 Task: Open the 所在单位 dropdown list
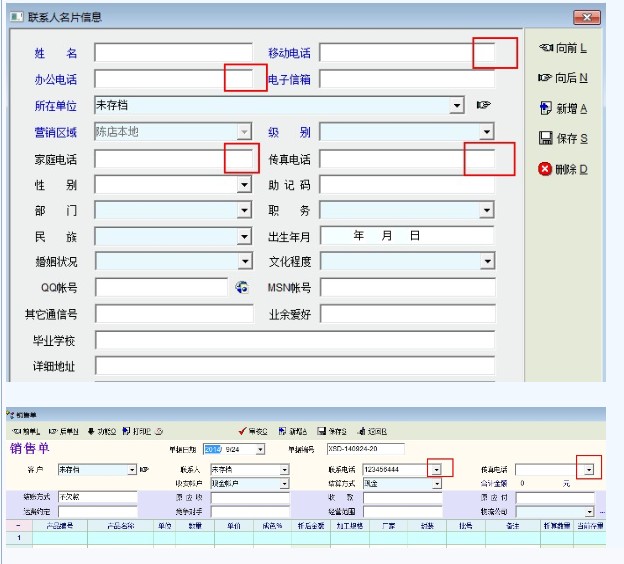(457, 105)
